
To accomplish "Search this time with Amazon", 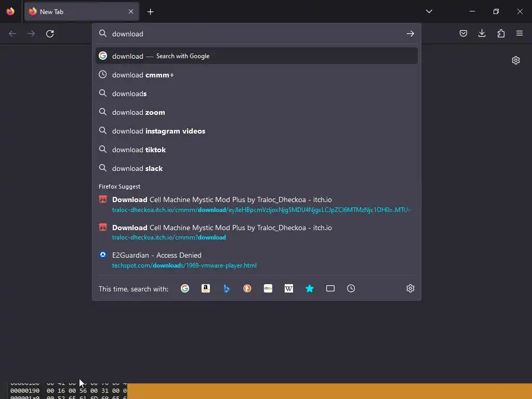I will point(206,288).
